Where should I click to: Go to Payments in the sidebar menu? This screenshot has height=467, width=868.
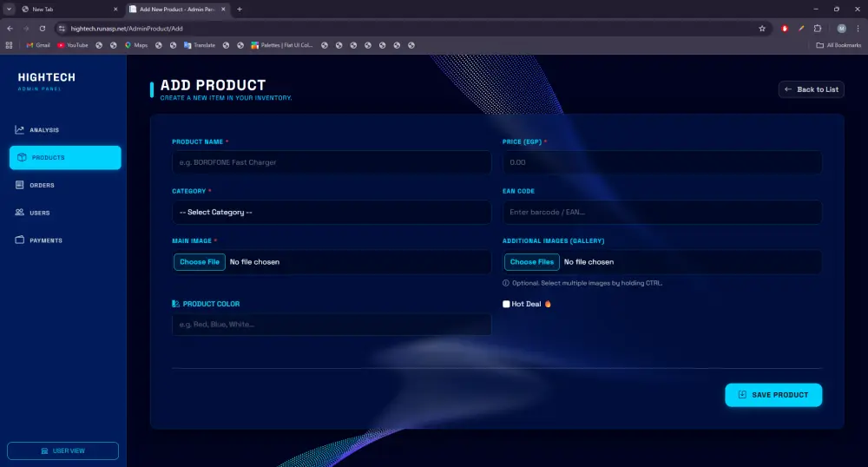65,240
